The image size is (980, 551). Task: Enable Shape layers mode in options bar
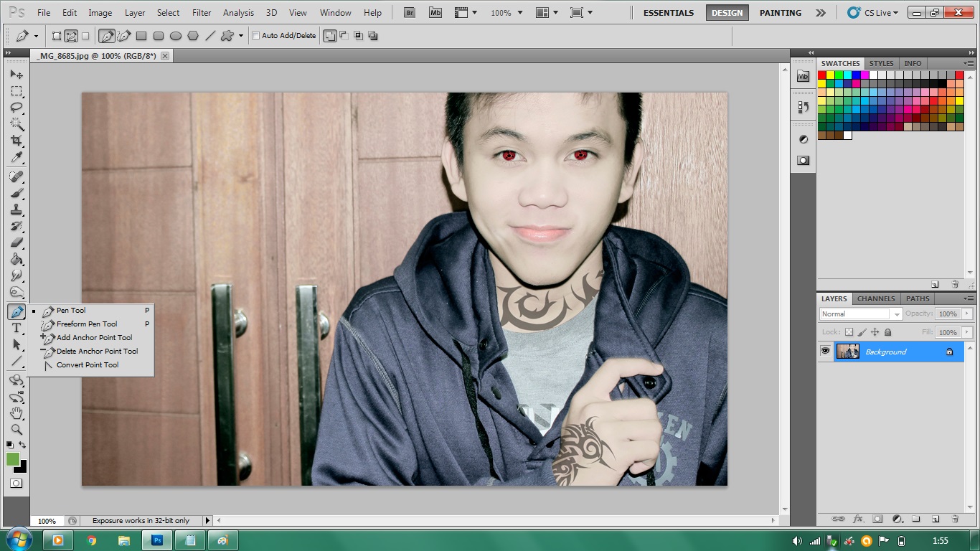[57, 35]
